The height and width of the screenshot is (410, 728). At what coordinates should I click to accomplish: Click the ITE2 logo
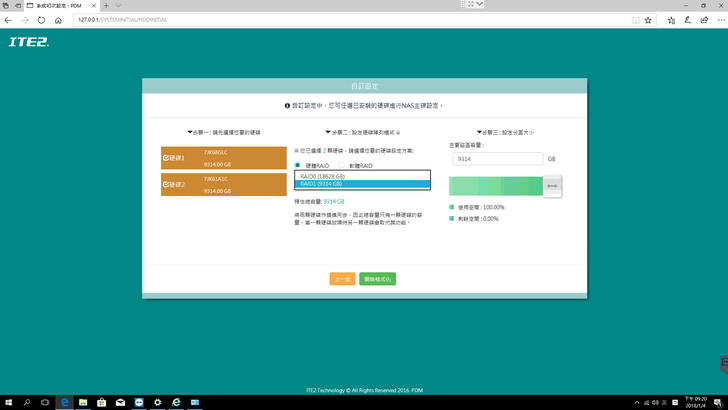29,42
